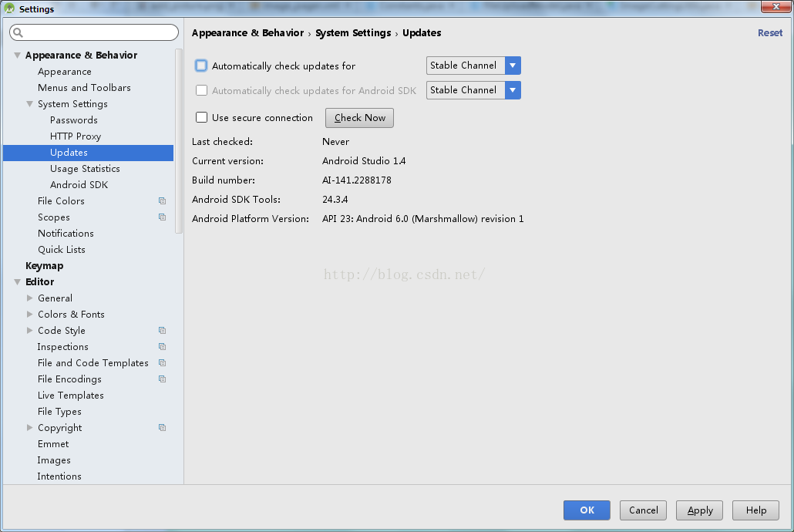Image resolution: width=794 pixels, height=532 pixels.
Task: Select Inspections under Editor
Action: point(62,347)
